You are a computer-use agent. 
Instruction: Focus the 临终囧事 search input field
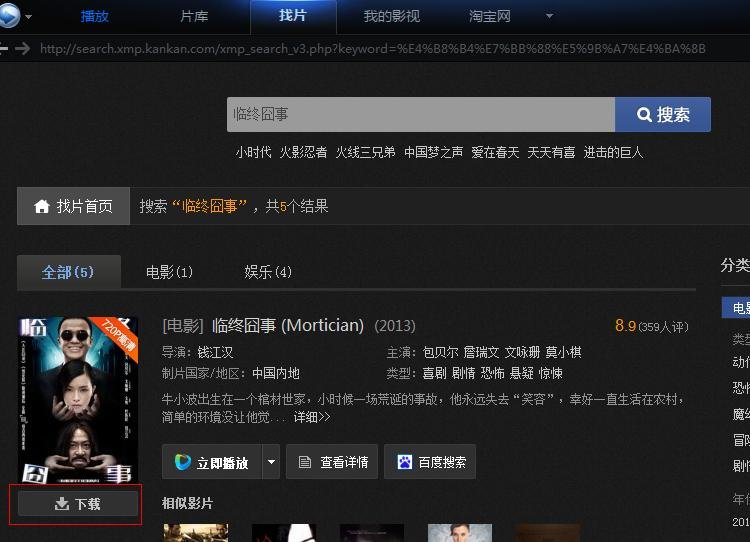pos(421,114)
